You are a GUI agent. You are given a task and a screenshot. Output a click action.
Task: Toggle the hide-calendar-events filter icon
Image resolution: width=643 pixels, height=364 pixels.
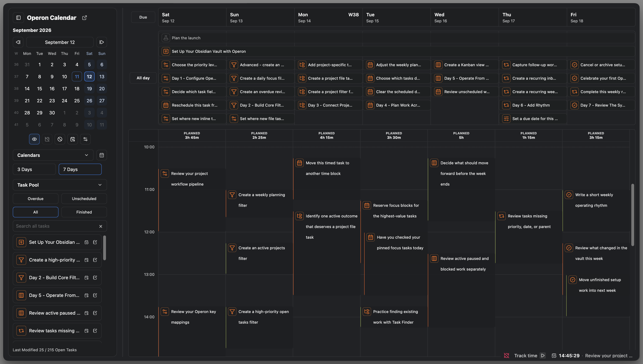pos(47,139)
